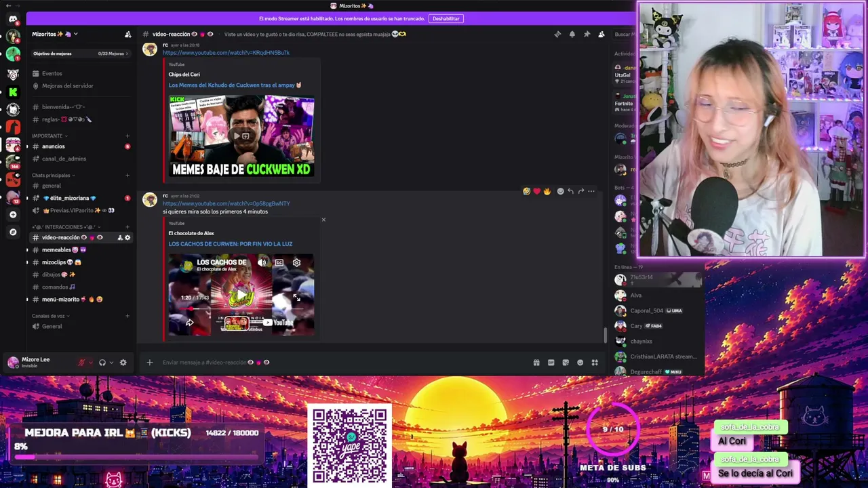React with the red heart emoji
Viewport: 868px width, 488px height.
[536, 191]
